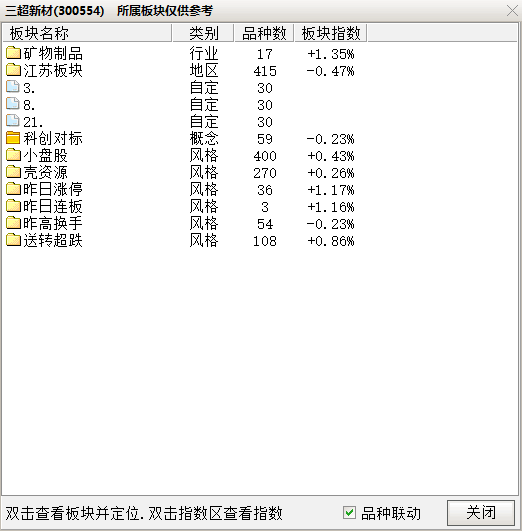522x531 pixels.
Task: Sort by the 类别 column header
Action: [x=203, y=33]
